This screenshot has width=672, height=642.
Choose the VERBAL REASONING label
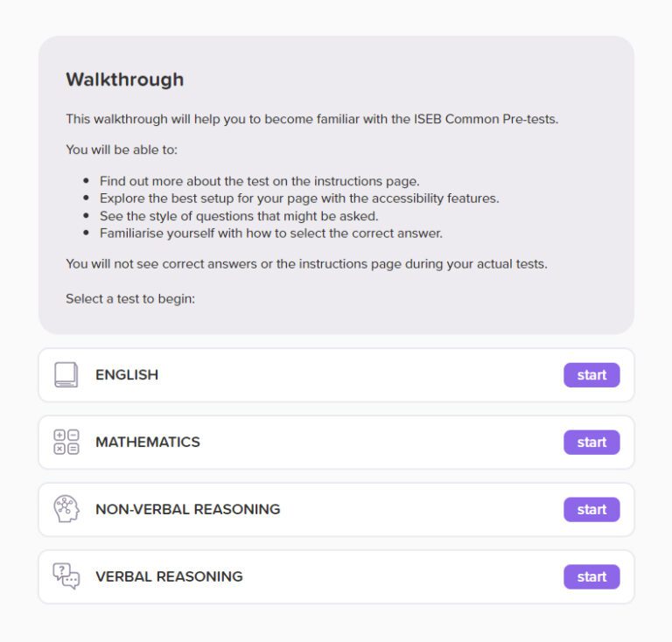169,577
